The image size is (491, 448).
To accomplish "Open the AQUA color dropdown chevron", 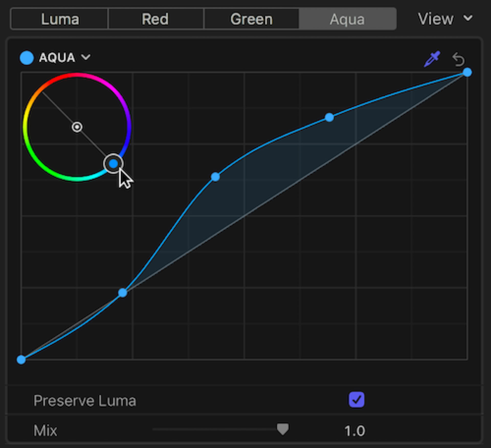I will pyautogui.click(x=86, y=57).
